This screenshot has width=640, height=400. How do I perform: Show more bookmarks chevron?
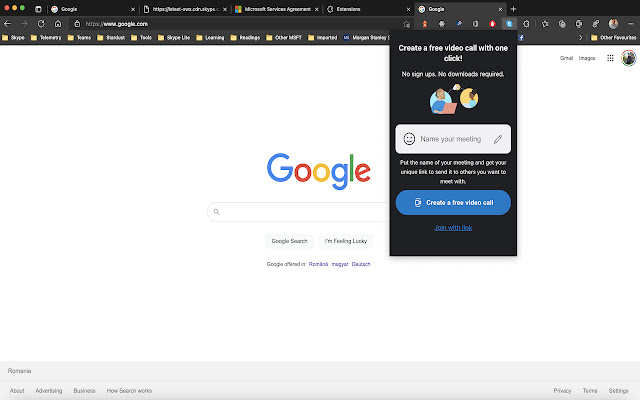[x=580, y=38]
